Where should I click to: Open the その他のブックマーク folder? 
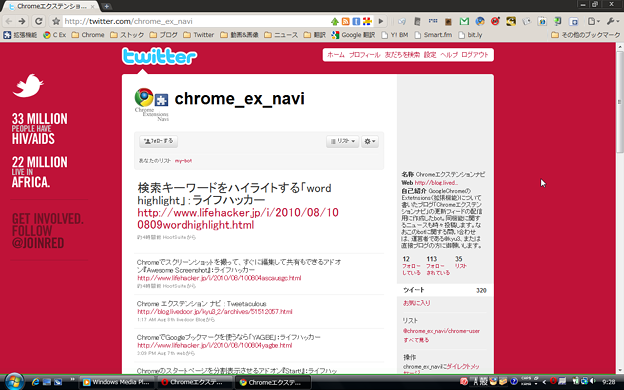[585, 35]
